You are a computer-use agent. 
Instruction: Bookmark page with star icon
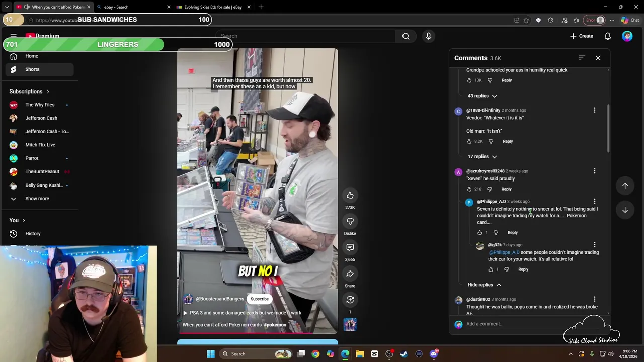click(x=526, y=20)
